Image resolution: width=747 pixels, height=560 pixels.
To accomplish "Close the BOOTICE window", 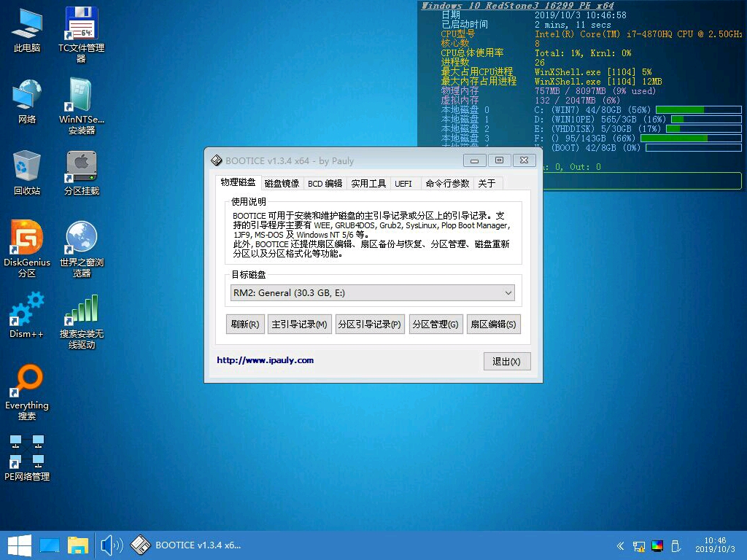I will pos(524,160).
